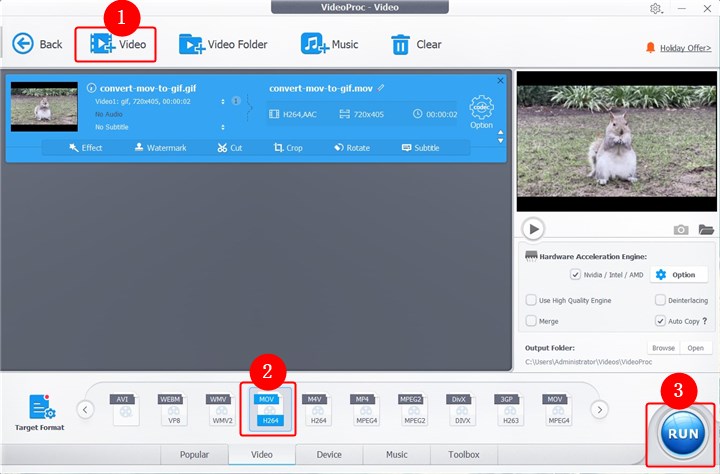
Task: Select the DIVX format
Action: tap(461, 409)
